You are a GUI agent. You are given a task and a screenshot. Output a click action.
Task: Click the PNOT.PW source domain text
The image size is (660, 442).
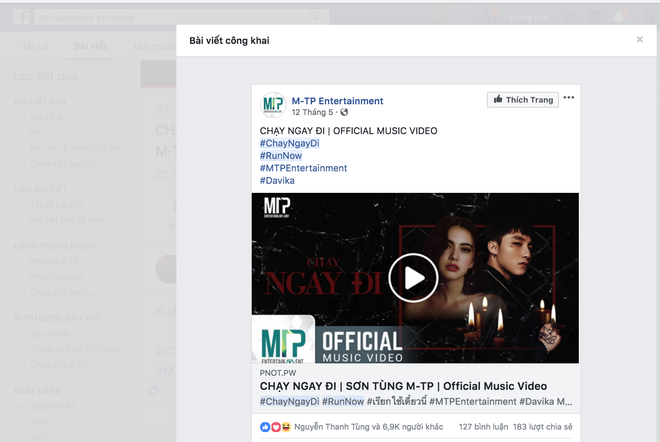click(x=278, y=373)
